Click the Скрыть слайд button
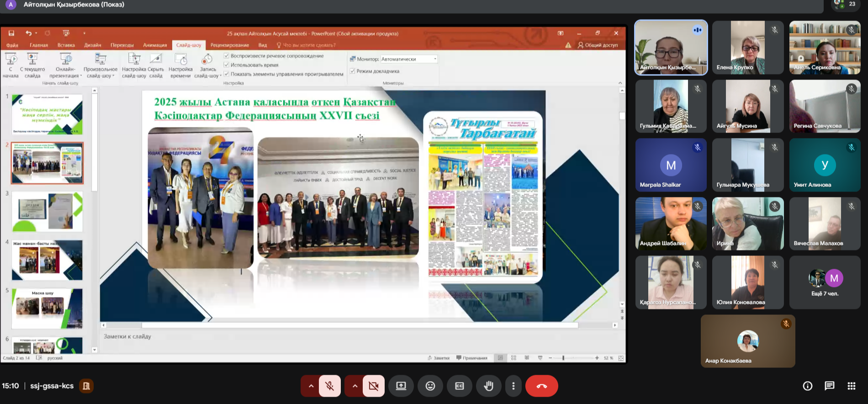This screenshot has width=868, height=404. point(156,65)
